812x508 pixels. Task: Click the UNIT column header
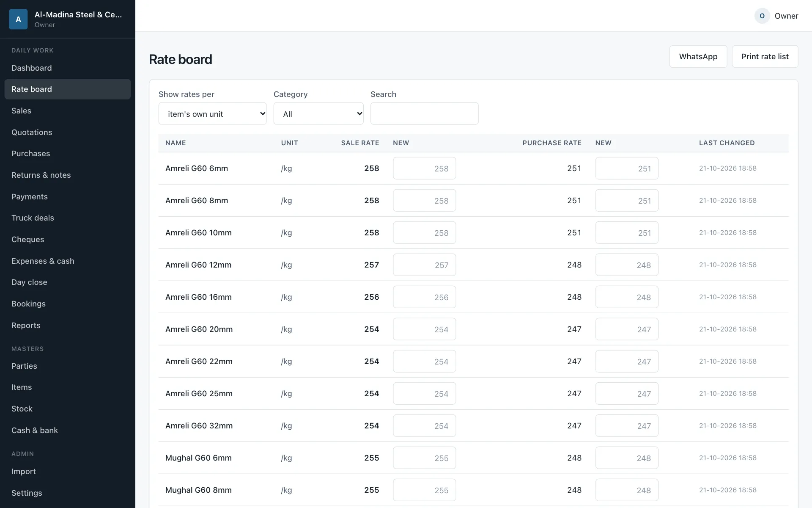(x=289, y=143)
